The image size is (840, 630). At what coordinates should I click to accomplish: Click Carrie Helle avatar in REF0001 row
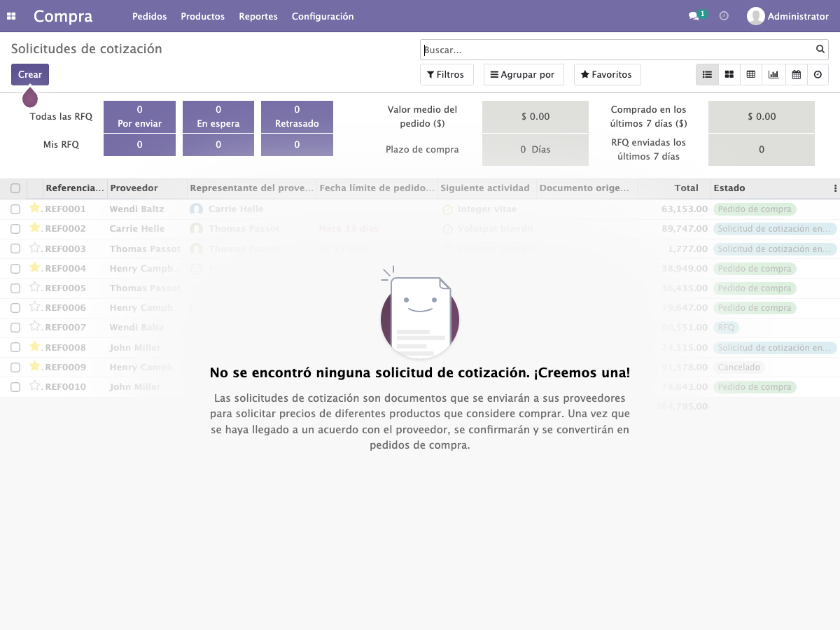coord(196,209)
